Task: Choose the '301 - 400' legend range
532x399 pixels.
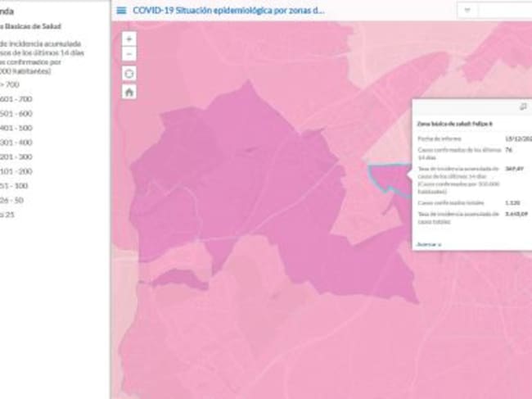Action: [16, 142]
